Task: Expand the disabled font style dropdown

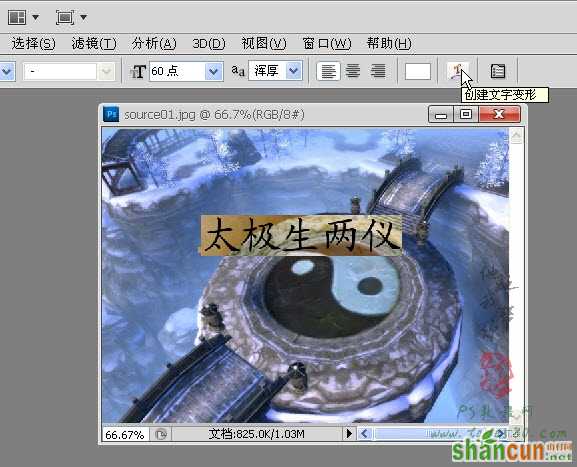Action: 106,71
